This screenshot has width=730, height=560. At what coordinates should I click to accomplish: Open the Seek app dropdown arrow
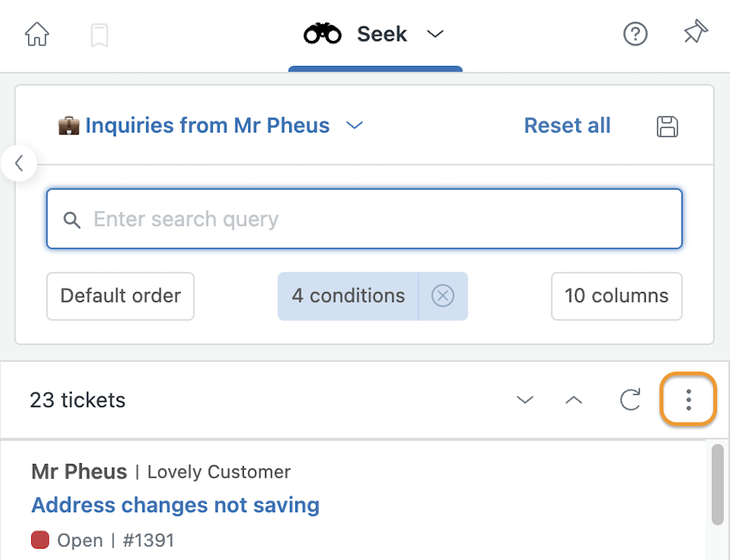[435, 34]
